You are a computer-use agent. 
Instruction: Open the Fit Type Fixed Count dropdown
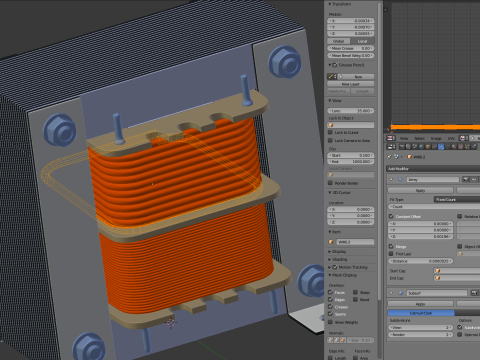click(457, 199)
